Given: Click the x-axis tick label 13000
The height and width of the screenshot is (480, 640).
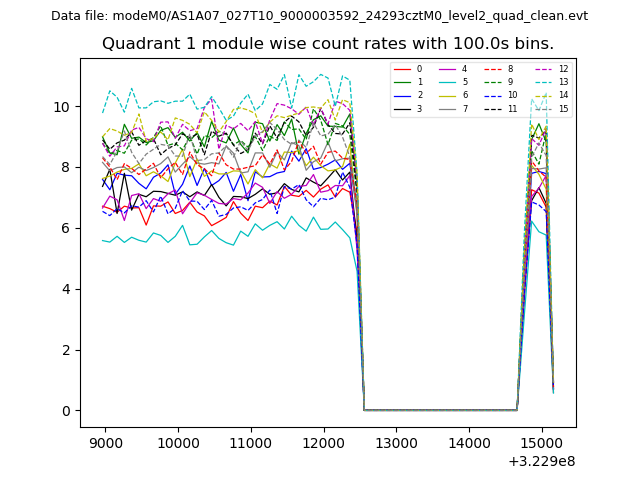Looking at the screenshot, I should click(396, 441).
